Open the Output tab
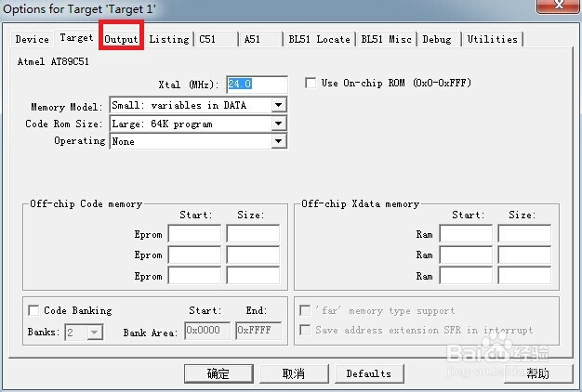This screenshot has width=582, height=392. pos(121,39)
